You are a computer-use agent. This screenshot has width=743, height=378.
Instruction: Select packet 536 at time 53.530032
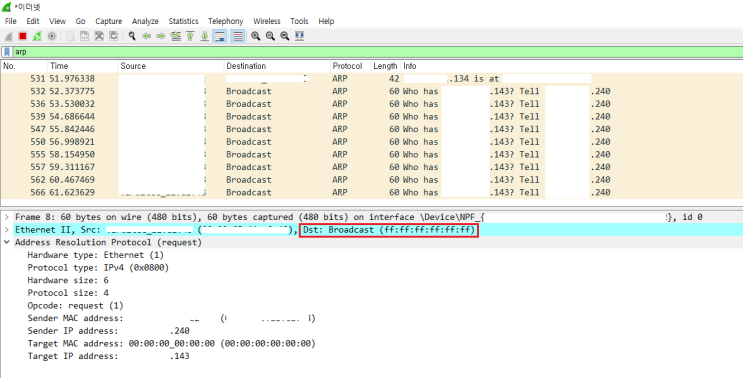tap(372, 104)
